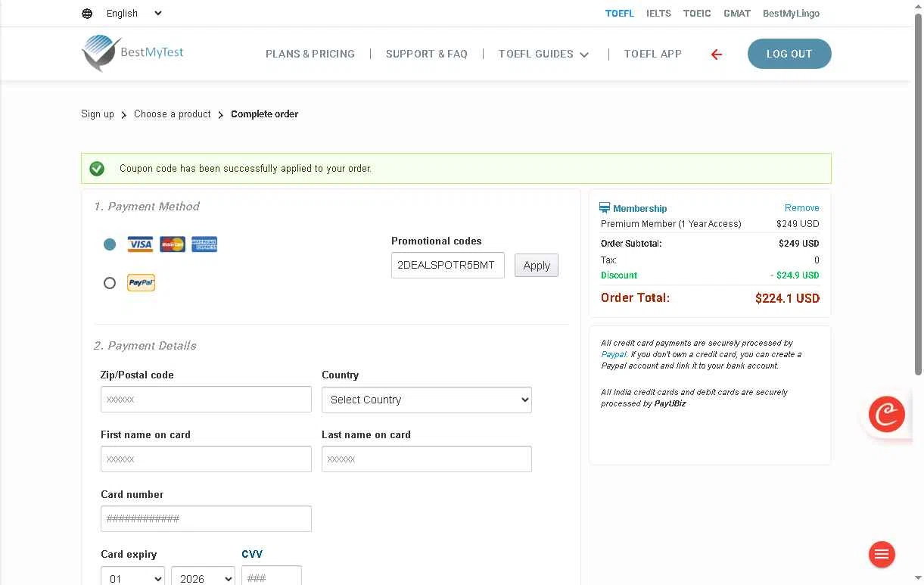The height and width of the screenshot is (585, 924).
Task: Click the MasterCard icon
Action: 173,244
